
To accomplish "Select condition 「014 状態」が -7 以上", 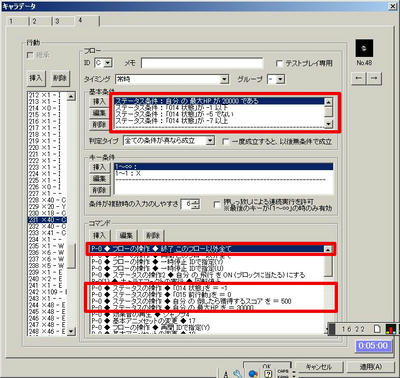I will click(x=219, y=121).
